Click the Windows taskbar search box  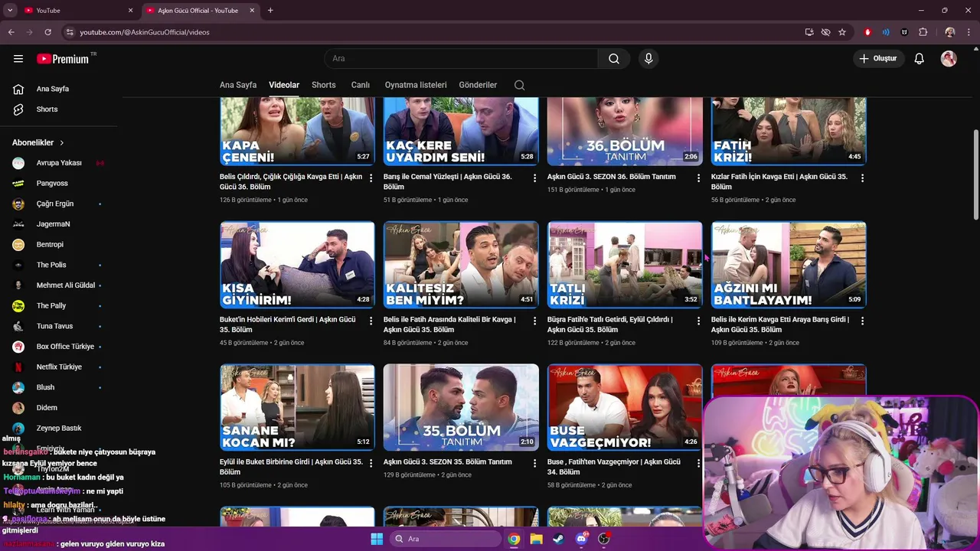[x=445, y=539]
